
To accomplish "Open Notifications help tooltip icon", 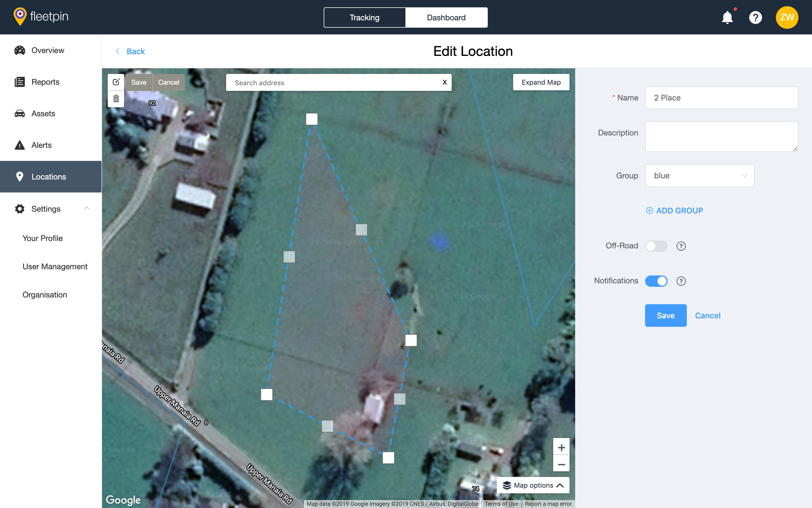I will point(681,281).
